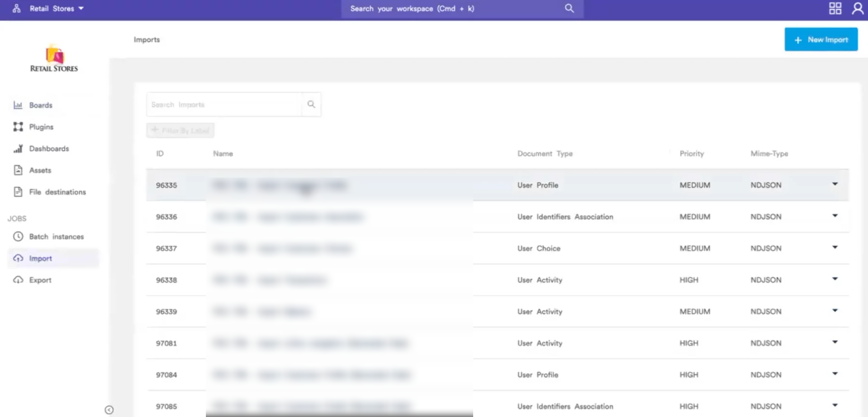Viewport: 868px width, 417px height.
Task: Click the workspace hierarchy icon in top bar
Action: click(16, 8)
